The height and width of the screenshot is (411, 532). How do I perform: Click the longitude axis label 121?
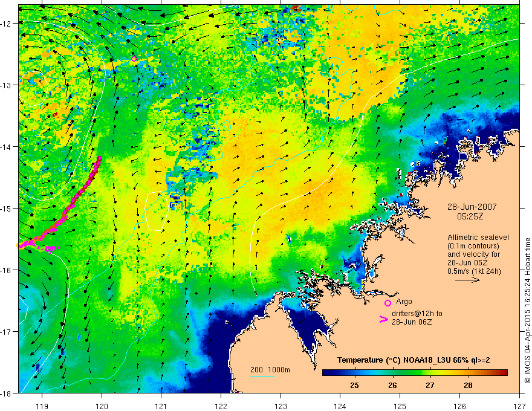(x=161, y=406)
